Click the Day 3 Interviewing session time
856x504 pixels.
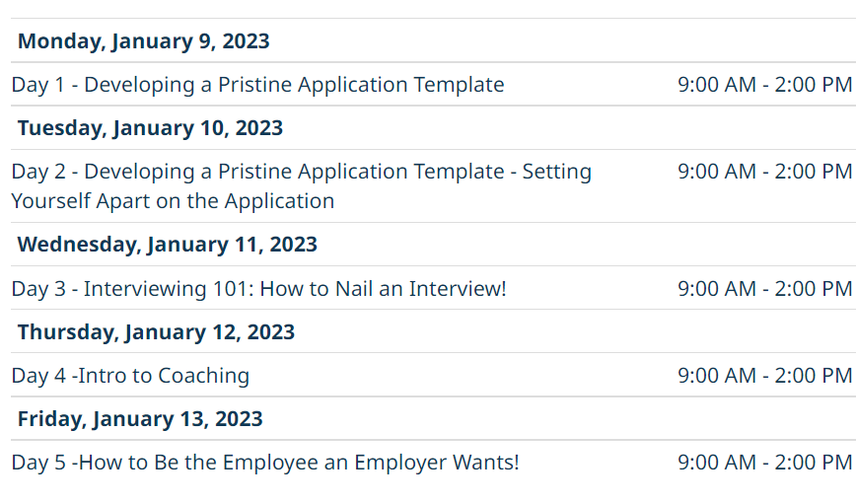[765, 289]
